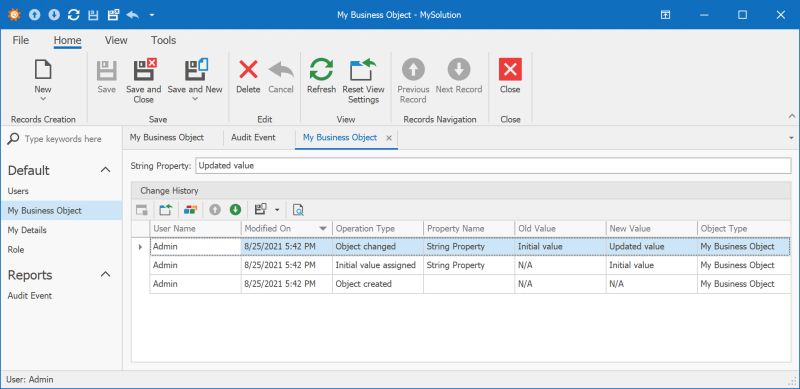Open Role in the navigation panel
The height and width of the screenshot is (389, 800).
pos(16,250)
